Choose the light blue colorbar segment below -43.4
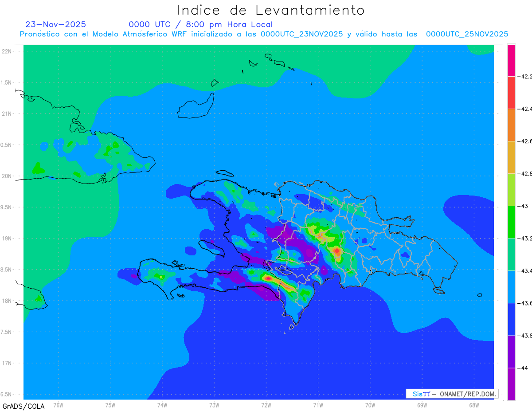The height and width of the screenshot is (411, 532). (511, 286)
